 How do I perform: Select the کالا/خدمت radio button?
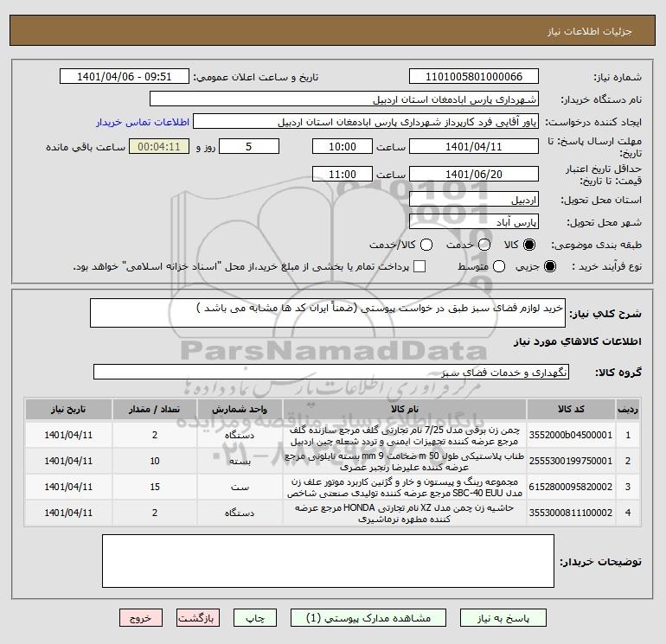click(x=426, y=245)
